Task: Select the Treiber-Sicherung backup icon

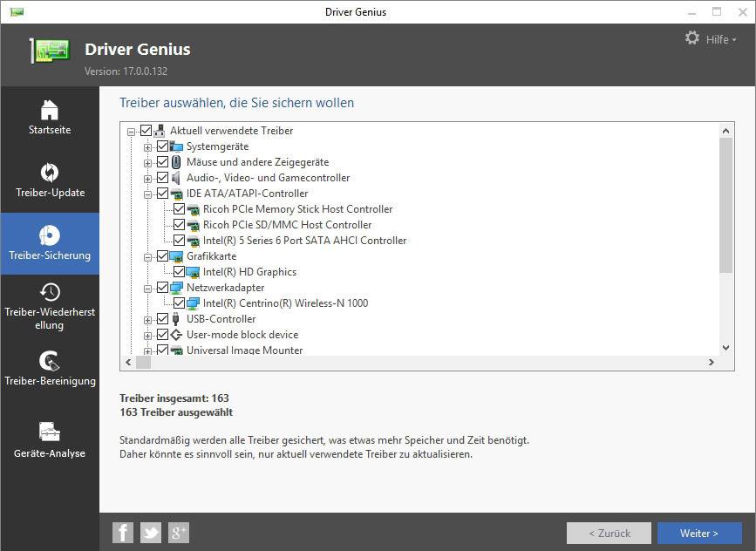Action: coord(49,235)
